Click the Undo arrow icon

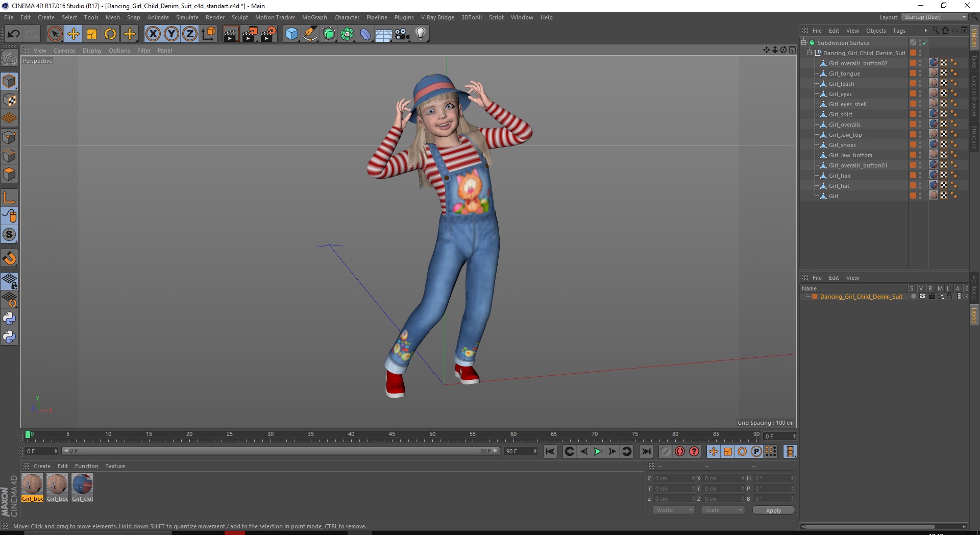point(13,34)
